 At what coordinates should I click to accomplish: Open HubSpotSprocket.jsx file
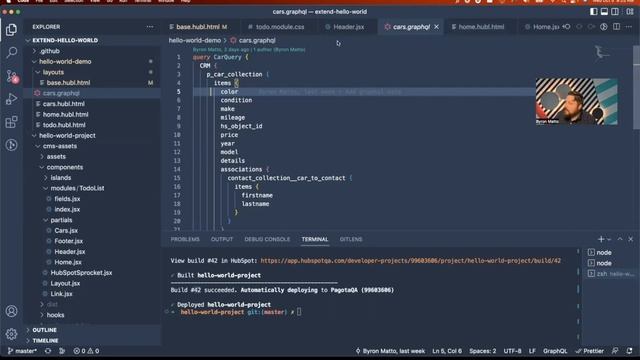pos(92,273)
